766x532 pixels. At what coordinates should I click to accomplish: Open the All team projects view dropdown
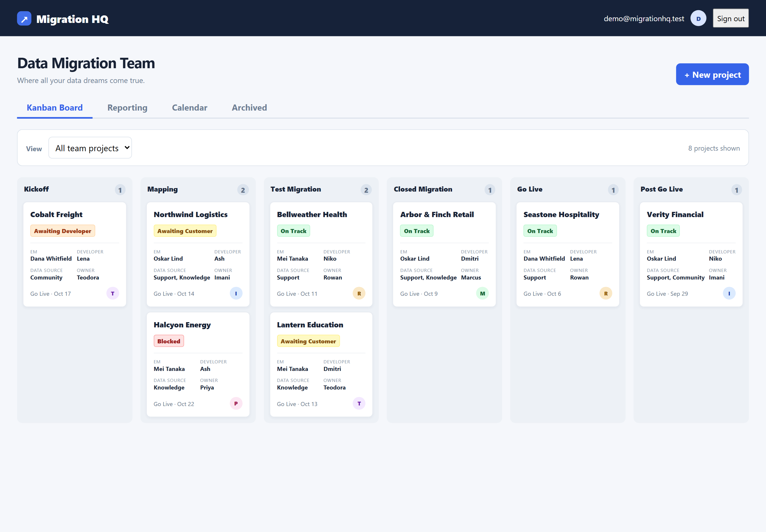click(90, 148)
